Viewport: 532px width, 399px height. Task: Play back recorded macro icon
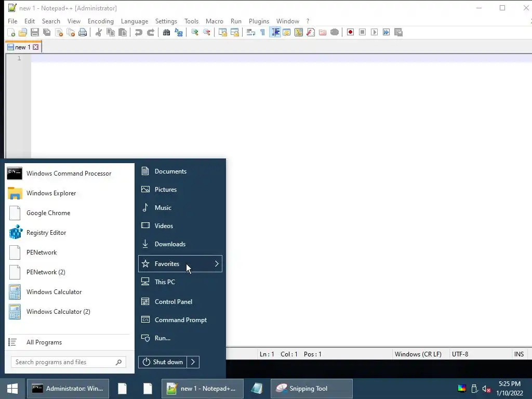pos(374,33)
